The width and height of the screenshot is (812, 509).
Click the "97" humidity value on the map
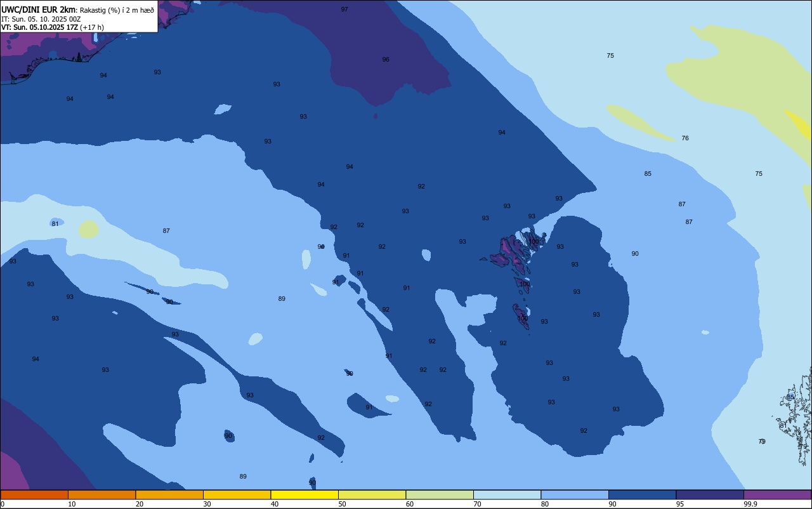click(x=344, y=10)
